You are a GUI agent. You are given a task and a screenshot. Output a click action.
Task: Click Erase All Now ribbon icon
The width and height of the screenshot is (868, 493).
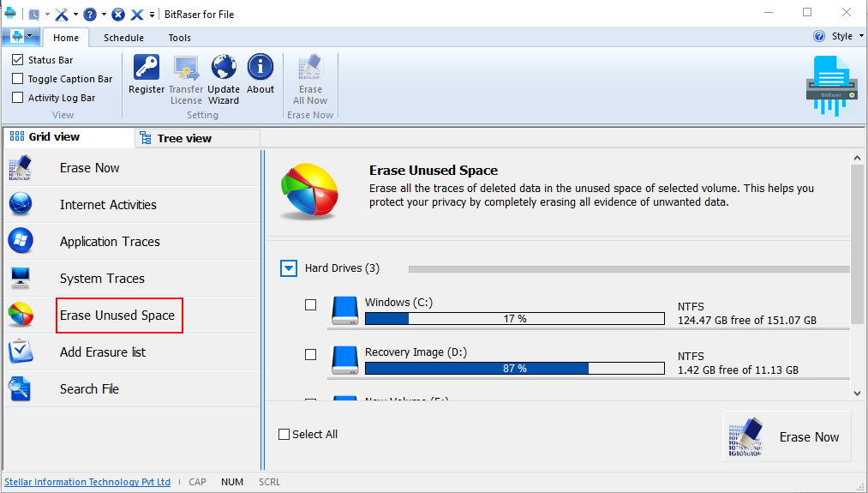coord(310,67)
